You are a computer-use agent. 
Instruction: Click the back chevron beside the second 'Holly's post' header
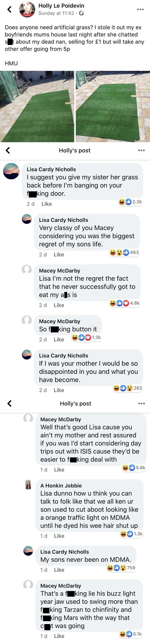pos(9,404)
